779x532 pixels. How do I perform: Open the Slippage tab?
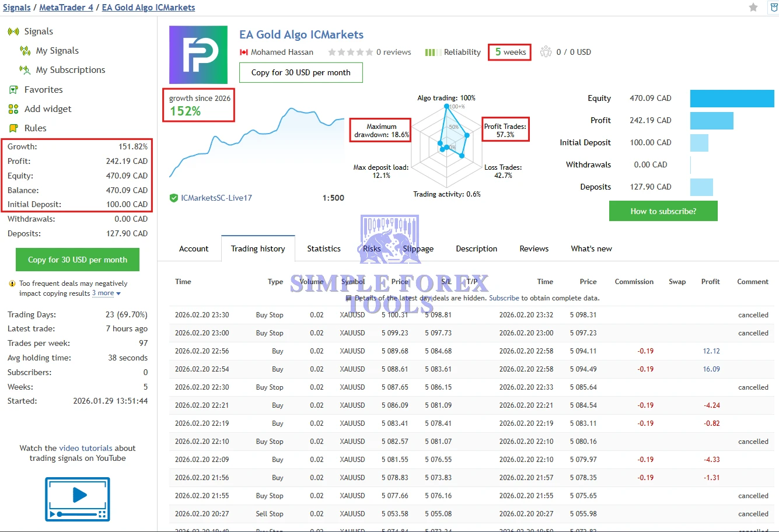point(418,249)
